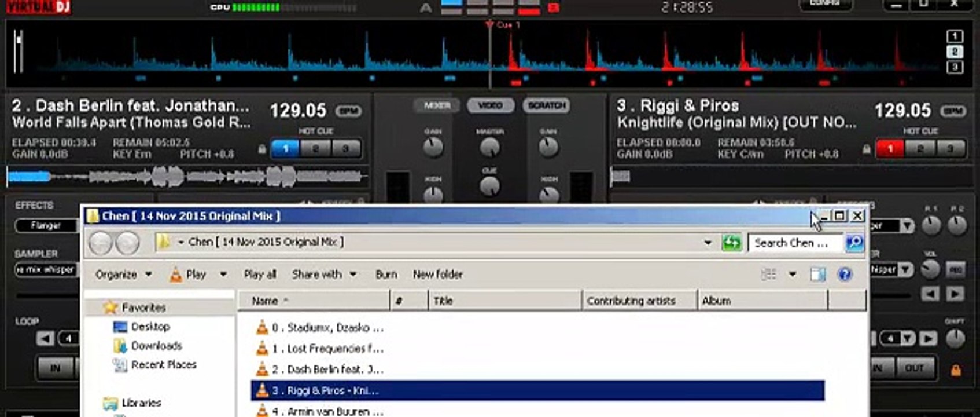The image size is (980, 417).
Task: Toggle the Explorer preview pane icon
Action: [x=817, y=274]
